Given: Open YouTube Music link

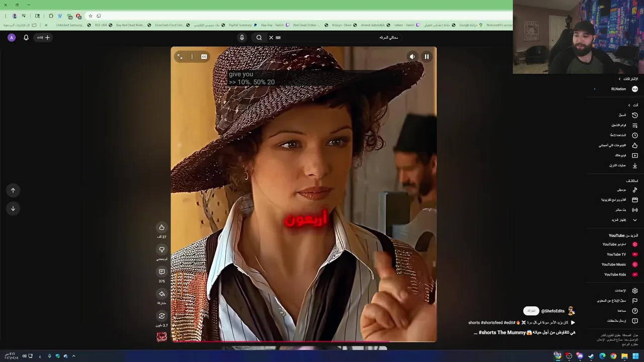Looking at the screenshot, I should coord(615,264).
